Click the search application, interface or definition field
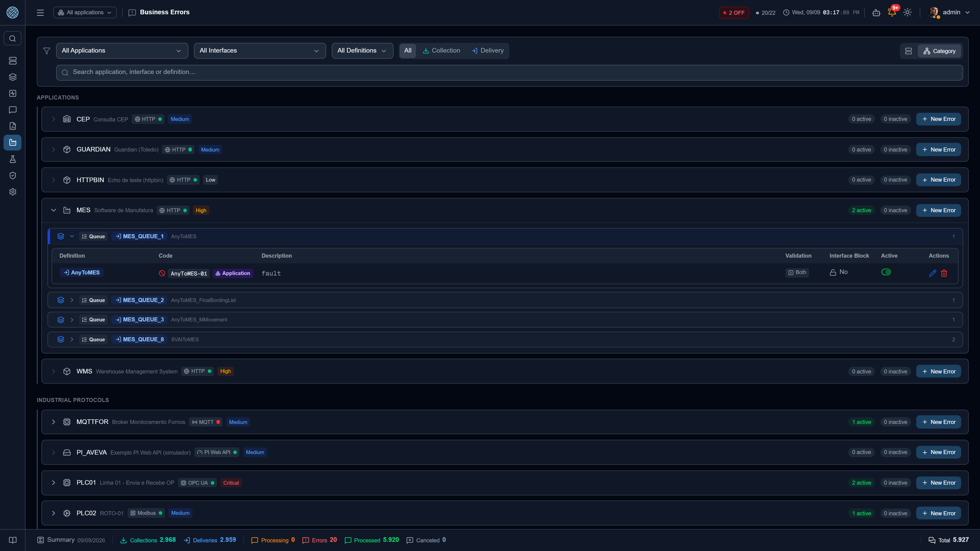980x551 pixels. (509, 72)
